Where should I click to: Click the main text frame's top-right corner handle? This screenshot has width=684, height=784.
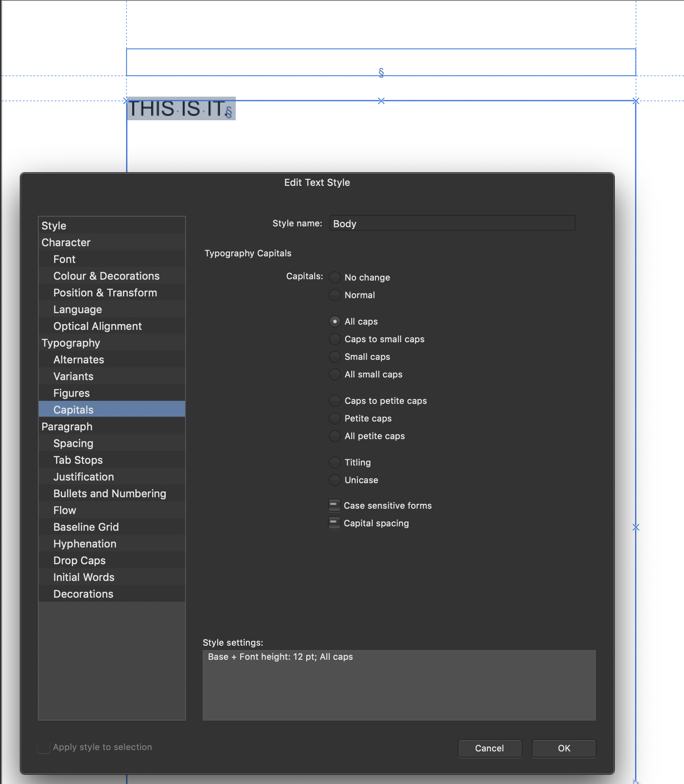(636, 101)
